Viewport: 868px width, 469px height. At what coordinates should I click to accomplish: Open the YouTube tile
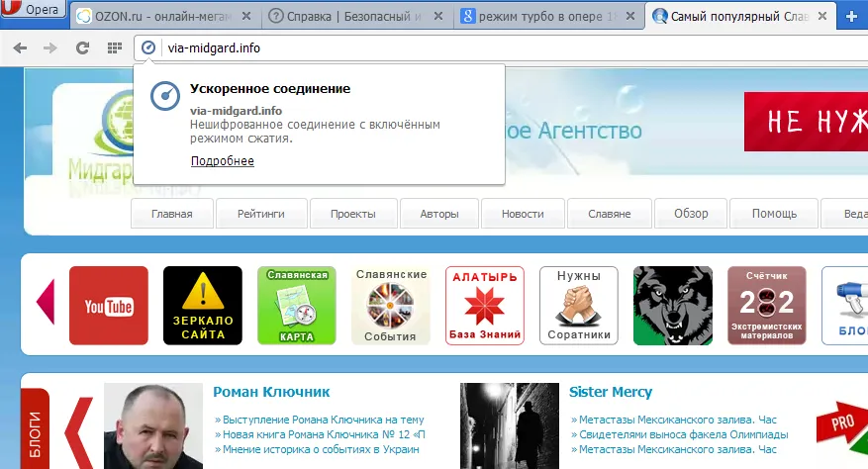coord(109,306)
